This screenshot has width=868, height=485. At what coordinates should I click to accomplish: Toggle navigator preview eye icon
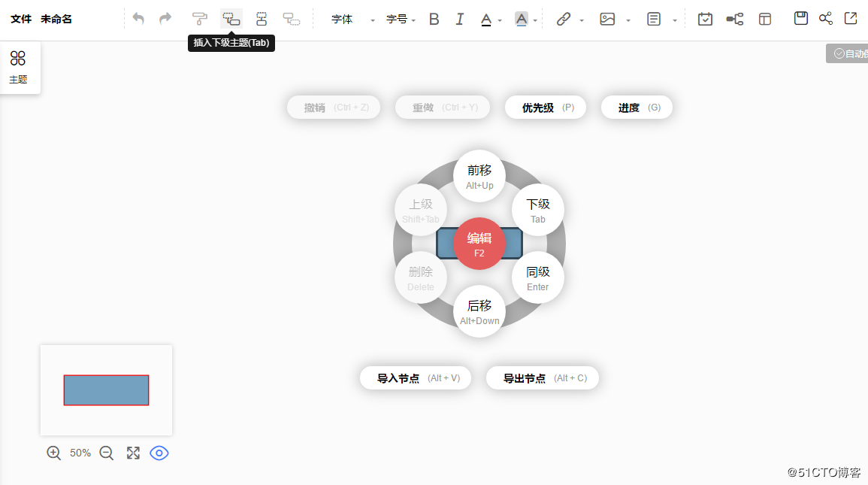159,453
